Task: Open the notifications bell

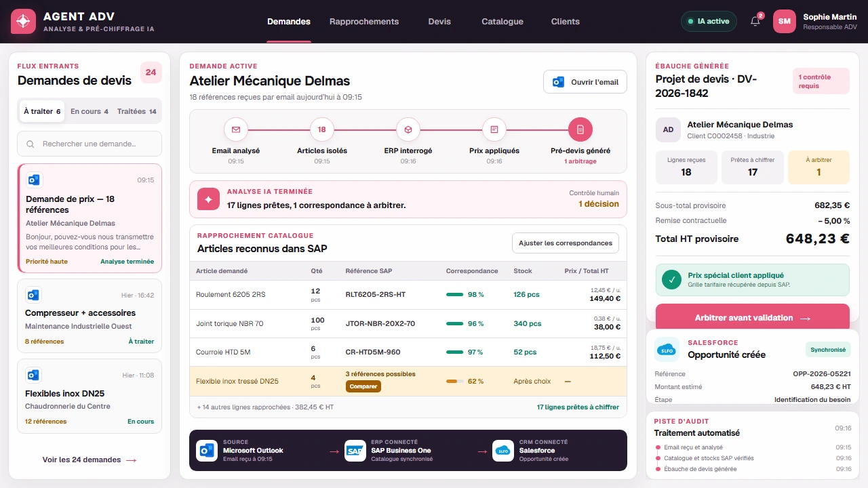Action: point(755,21)
